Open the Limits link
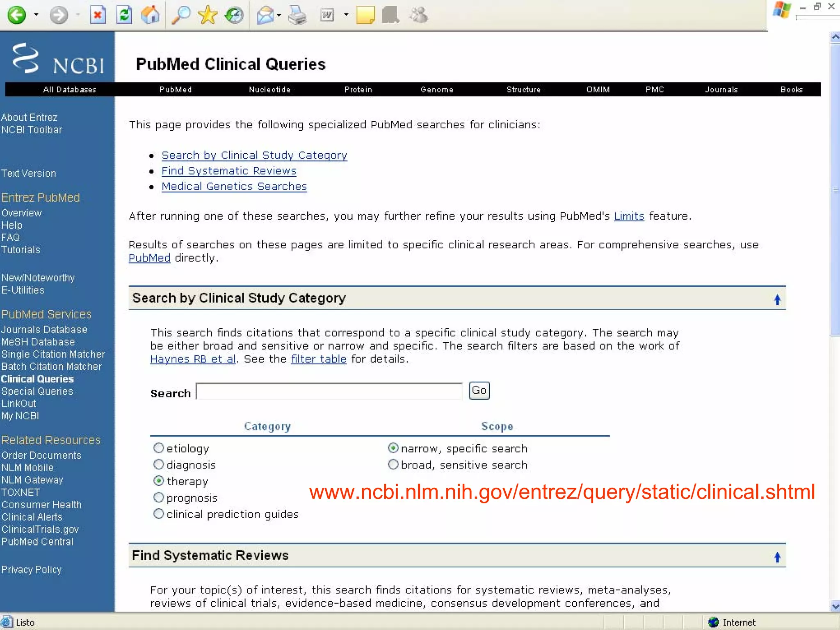The height and width of the screenshot is (630, 840). coord(629,216)
